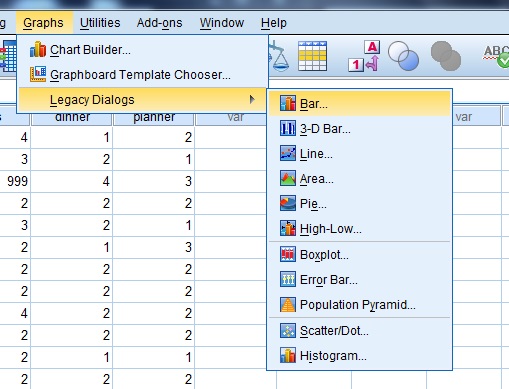The width and height of the screenshot is (509, 389).
Task: Click the Window menu
Action: click(222, 23)
